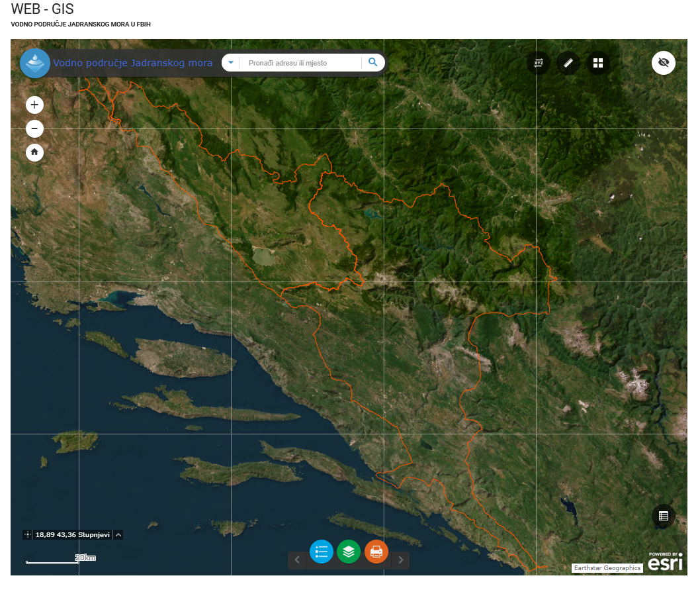The image size is (700, 590).
Task: Return to default extent with home button
Action: pyautogui.click(x=34, y=152)
